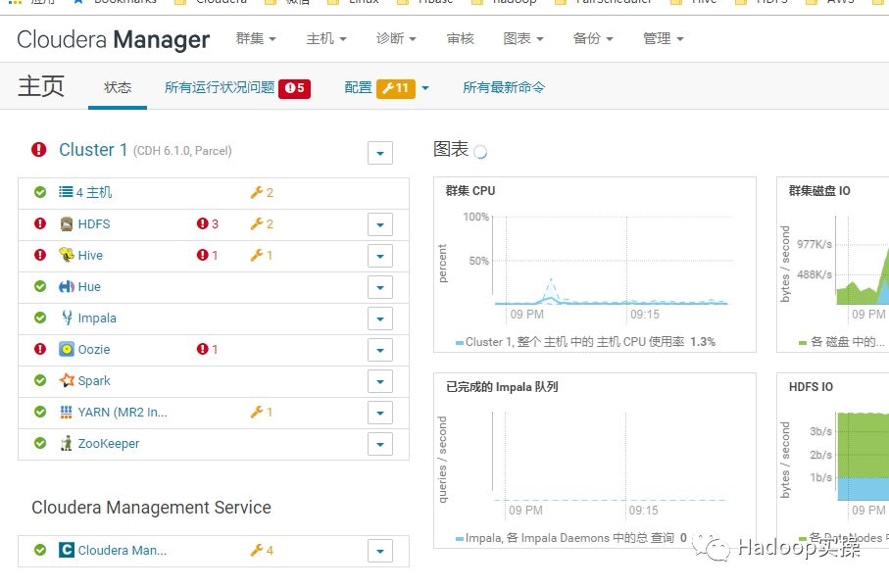The height and width of the screenshot is (588, 889).
Task: Open the Hue actions dropdown
Action: (380, 287)
